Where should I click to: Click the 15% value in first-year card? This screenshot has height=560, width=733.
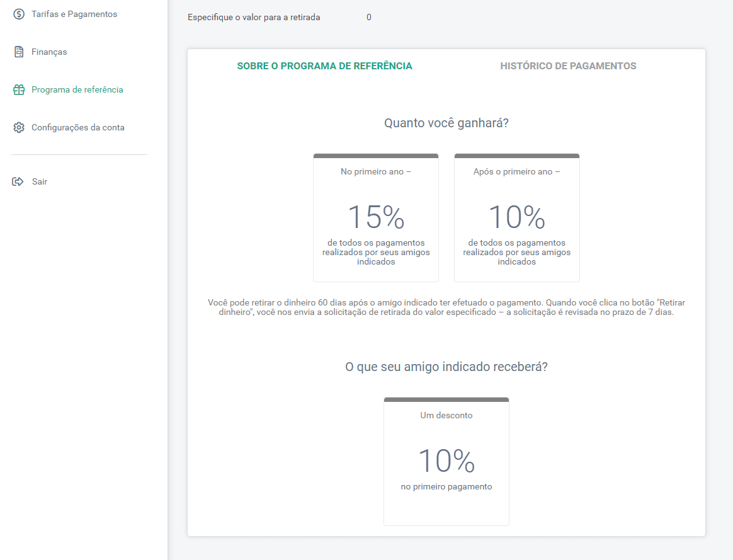[x=376, y=217]
